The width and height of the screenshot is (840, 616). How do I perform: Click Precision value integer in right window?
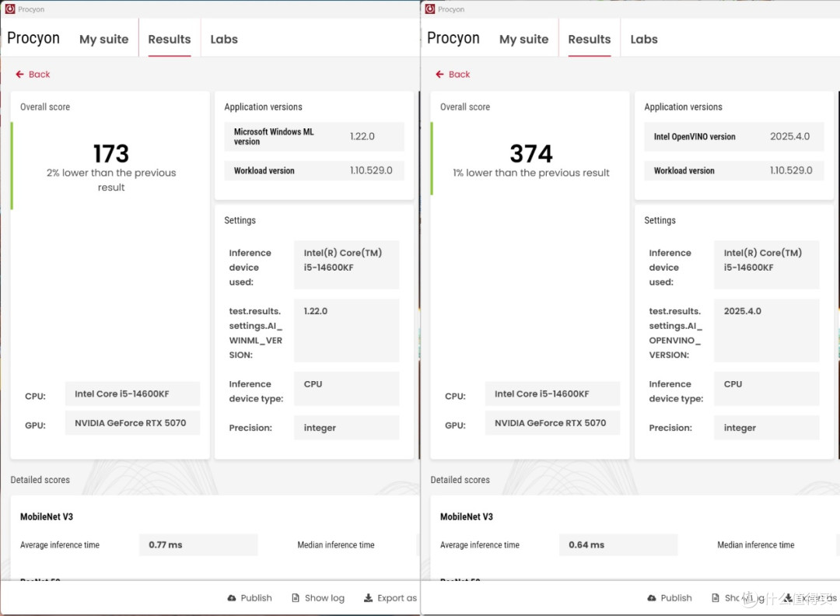767,428
